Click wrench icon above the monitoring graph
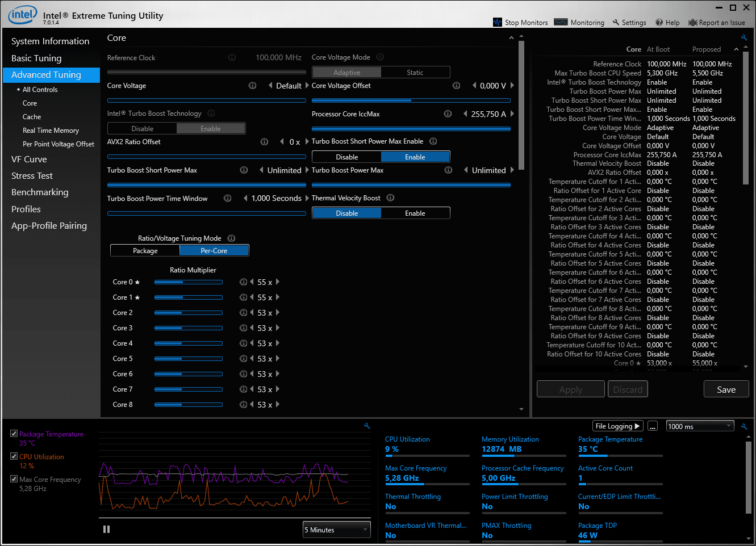 [367, 426]
